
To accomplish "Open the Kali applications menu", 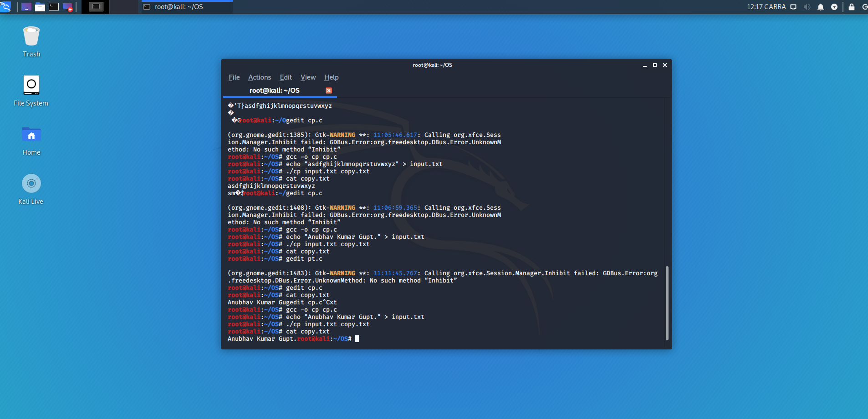I will [x=5, y=7].
